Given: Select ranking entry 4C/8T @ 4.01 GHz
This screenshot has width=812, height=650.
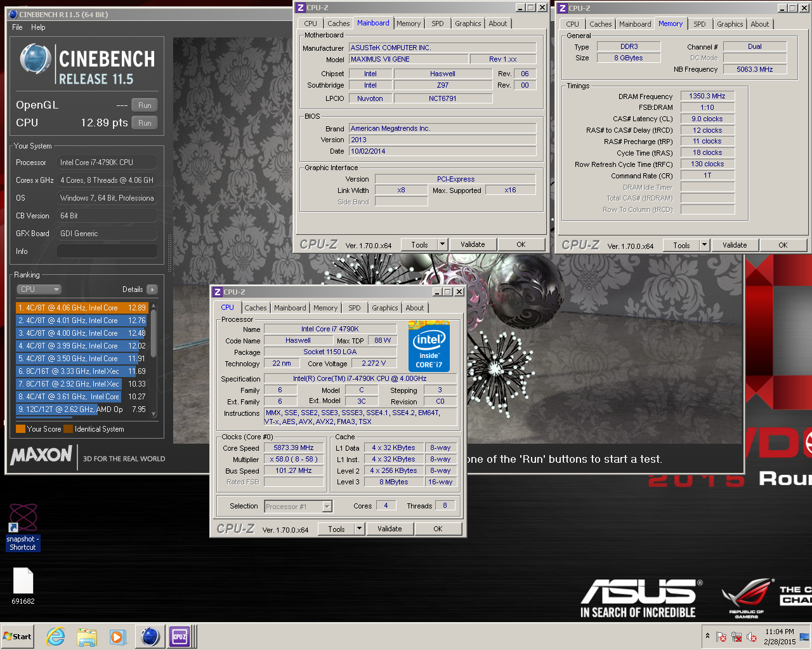Looking at the screenshot, I should [82, 321].
